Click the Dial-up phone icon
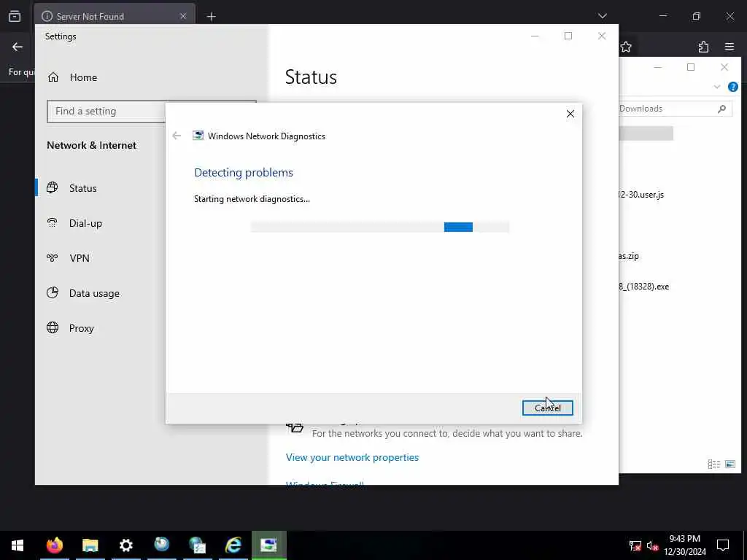 (x=53, y=222)
